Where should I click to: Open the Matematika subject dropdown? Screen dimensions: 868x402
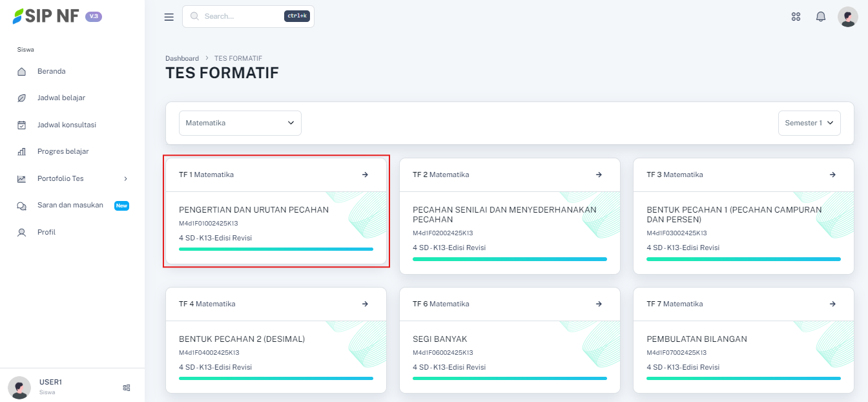click(240, 123)
